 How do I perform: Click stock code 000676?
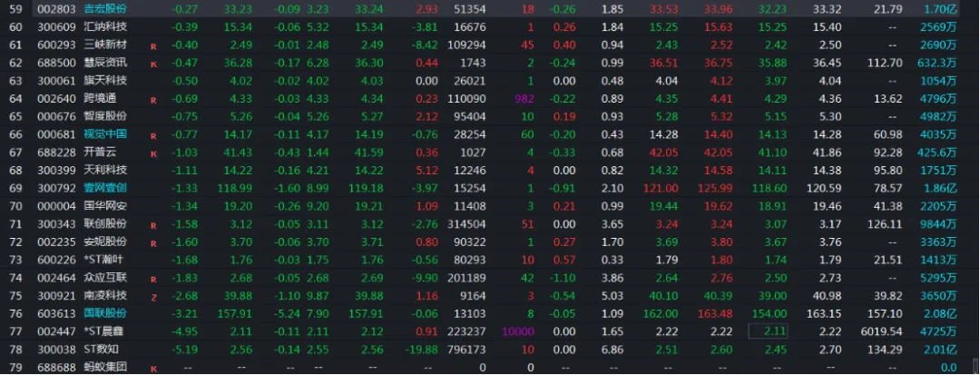tap(56, 117)
